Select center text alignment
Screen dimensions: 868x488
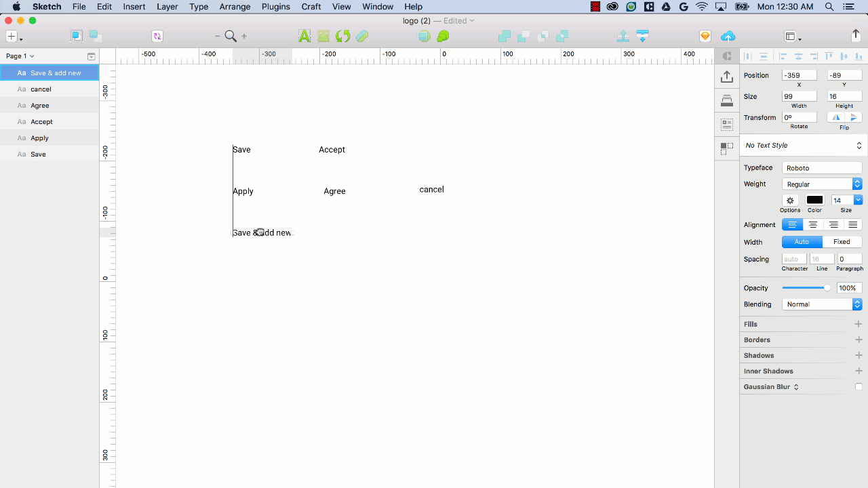(812, 225)
